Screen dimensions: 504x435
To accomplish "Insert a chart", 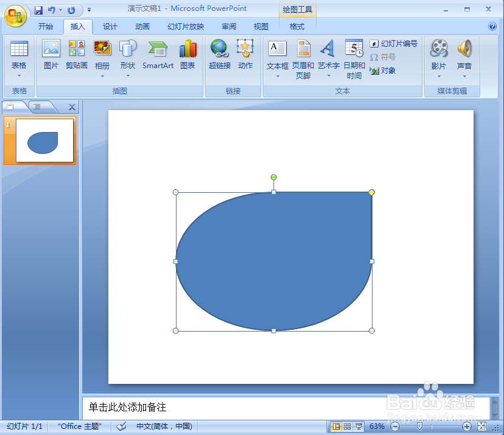I will click(x=187, y=55).
